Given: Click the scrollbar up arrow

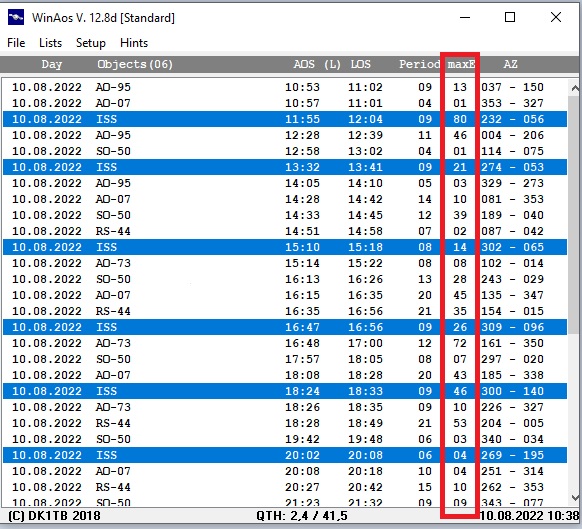Looking at the screenshot, I should click(x=575, y=88).
